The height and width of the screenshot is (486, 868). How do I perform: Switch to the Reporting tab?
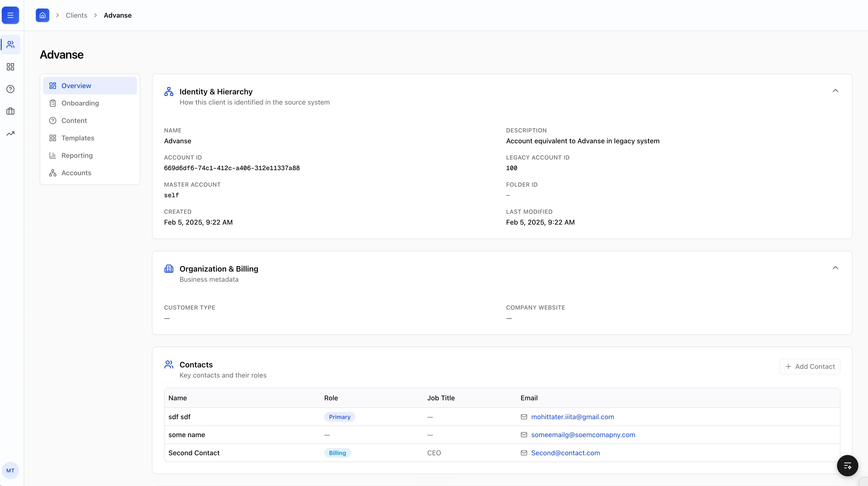tap(90, 155)
